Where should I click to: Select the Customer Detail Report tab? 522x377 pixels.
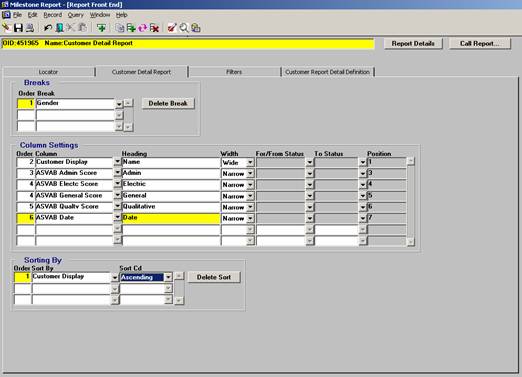pyautogui.click(x=141, y=72)
